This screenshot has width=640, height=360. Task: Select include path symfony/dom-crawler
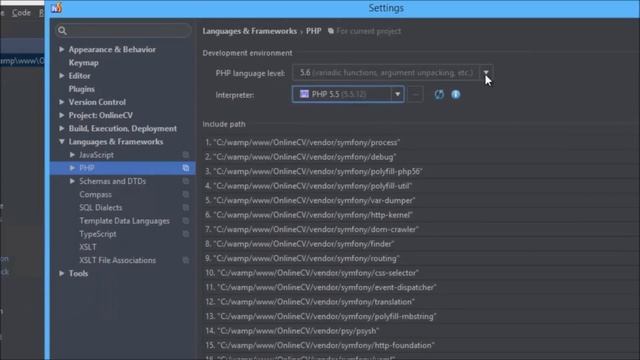[x=312, y=229]
